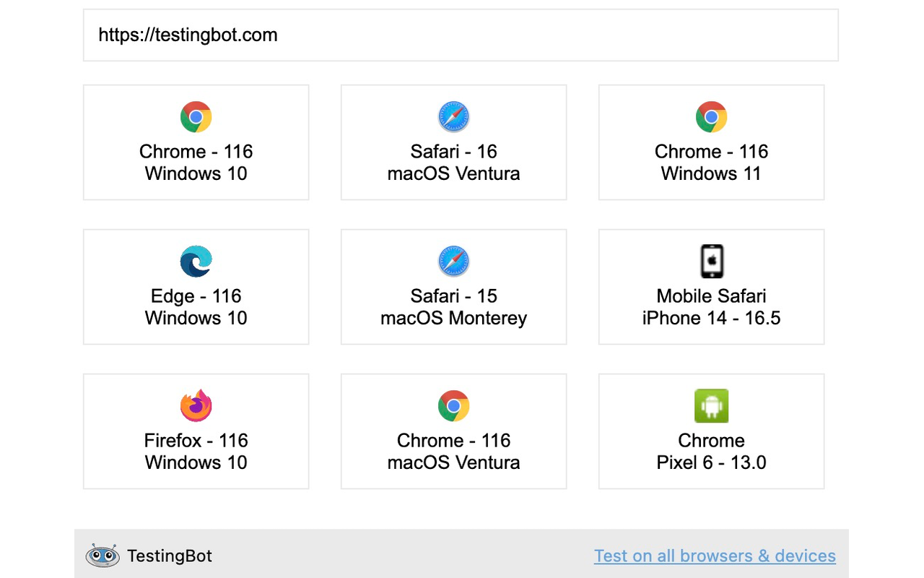This screenshot has height=578, width=924.
Task: Click the TestingBot robot logo
Action: (103, 556)
